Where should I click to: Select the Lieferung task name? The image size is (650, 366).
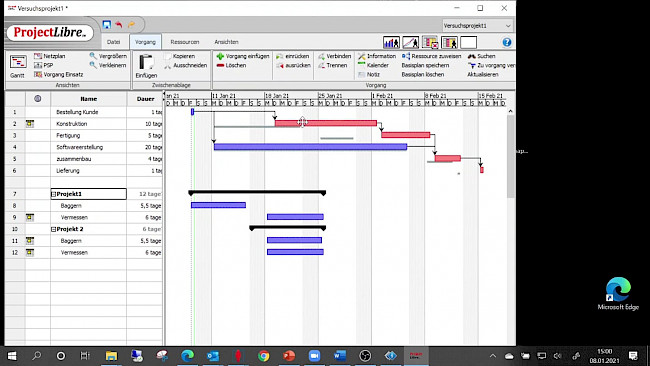68,170
